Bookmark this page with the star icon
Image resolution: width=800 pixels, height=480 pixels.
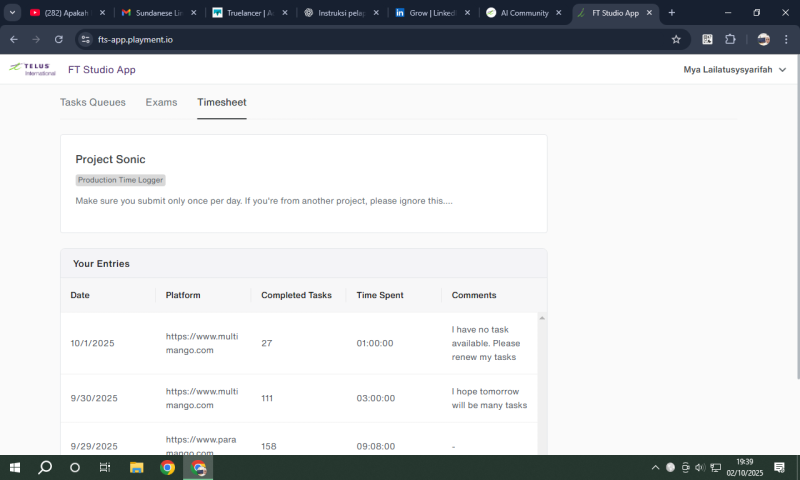676,39
